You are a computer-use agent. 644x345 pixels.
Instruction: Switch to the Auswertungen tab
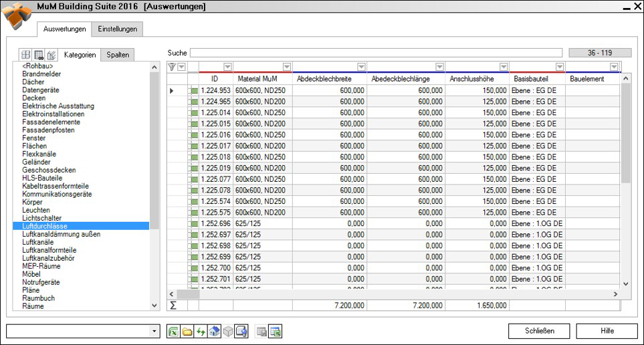point(64,29)
